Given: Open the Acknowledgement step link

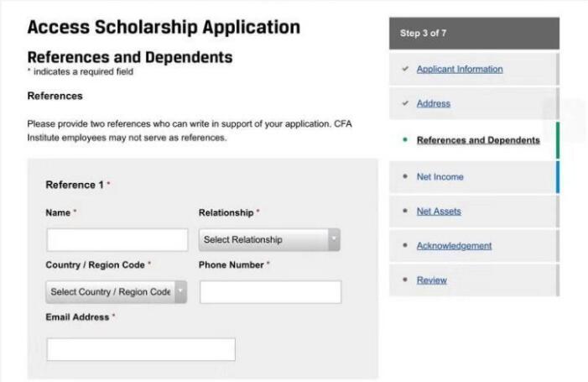Looking at the screenshot, I should tap(454, 246).
